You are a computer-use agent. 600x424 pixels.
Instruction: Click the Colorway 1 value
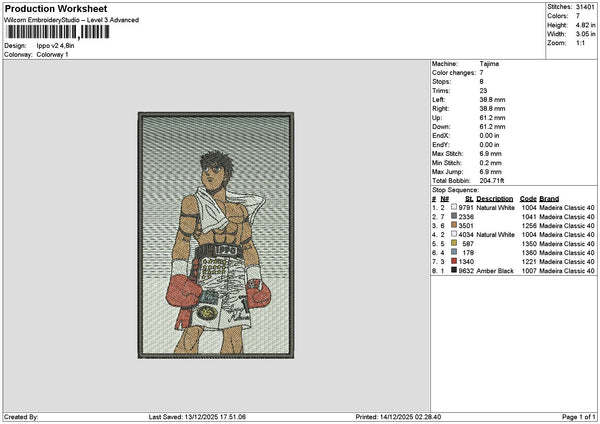point(52,54)
